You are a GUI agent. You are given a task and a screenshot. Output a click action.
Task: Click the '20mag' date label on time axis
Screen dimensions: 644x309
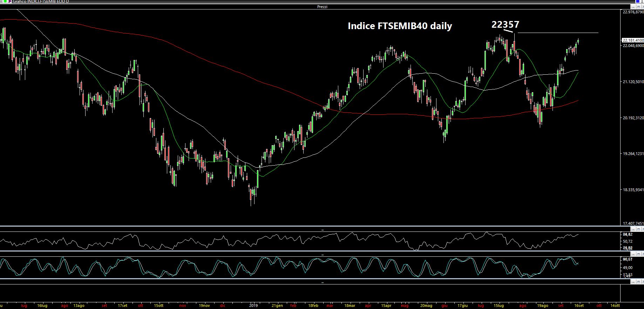coord(426,305)
